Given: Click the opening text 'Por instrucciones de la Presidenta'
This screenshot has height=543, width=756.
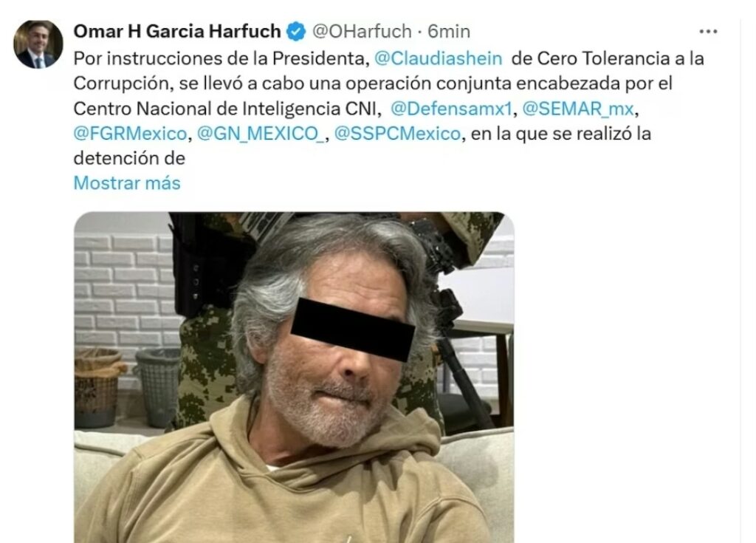Looking at the screenshot, I should 219,58.
